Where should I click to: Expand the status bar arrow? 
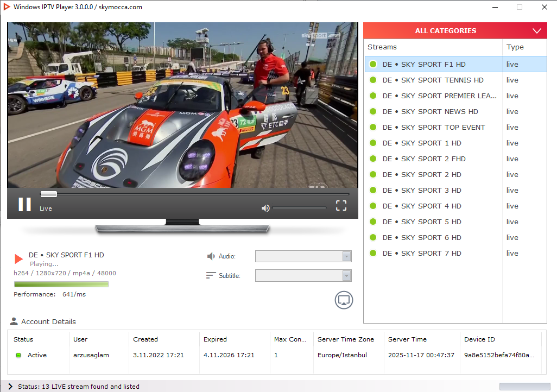pyautogui.click(x=10, y=386)
